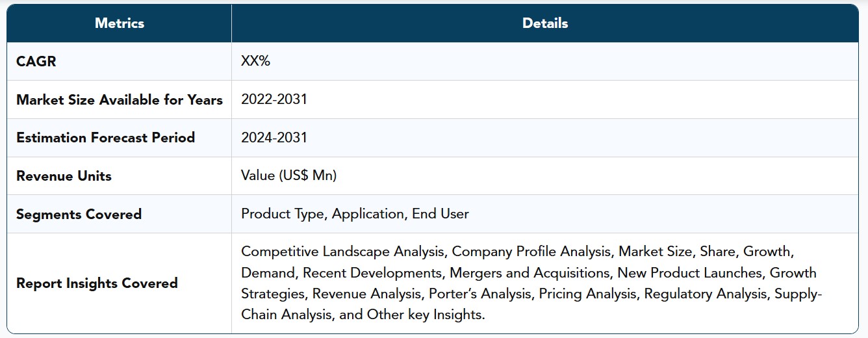Screen dimensions: 868x338
Task: Select Report Insights Covered label
Action: tap(97, 283)
